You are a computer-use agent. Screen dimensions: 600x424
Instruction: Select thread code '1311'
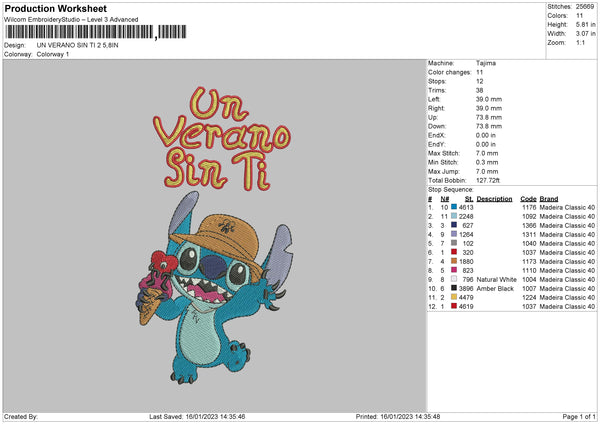pos(529,235)
